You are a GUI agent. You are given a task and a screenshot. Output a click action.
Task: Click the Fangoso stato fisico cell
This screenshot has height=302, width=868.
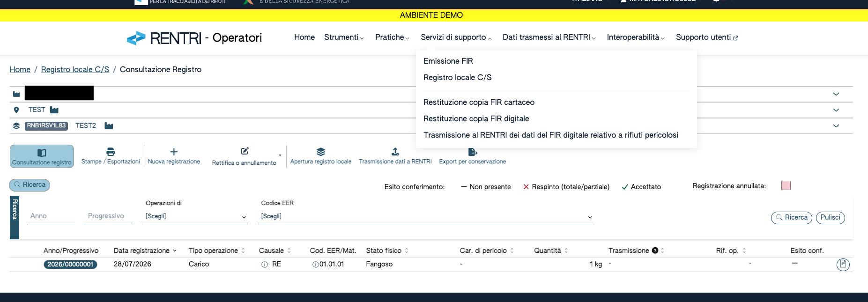coord(379,265)
